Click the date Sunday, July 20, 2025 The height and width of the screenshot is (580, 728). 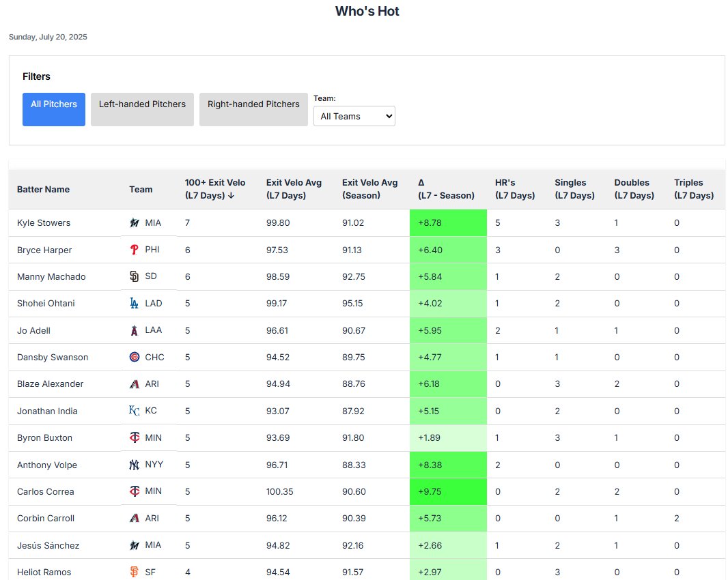pyautogui.click(x=48, y=37)
